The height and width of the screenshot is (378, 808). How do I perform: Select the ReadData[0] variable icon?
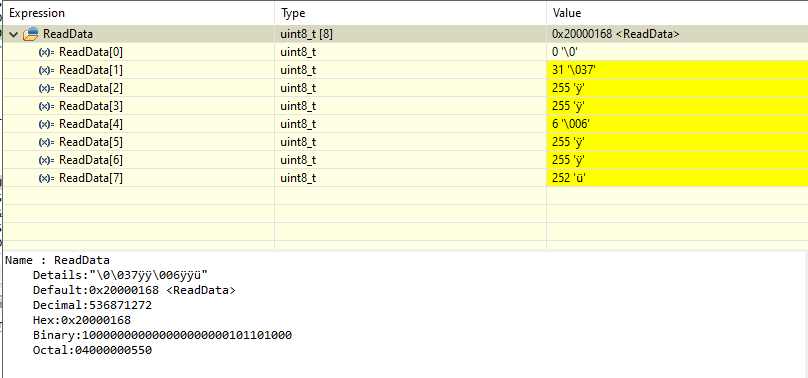pyautogui.click(x=47, y=52)
